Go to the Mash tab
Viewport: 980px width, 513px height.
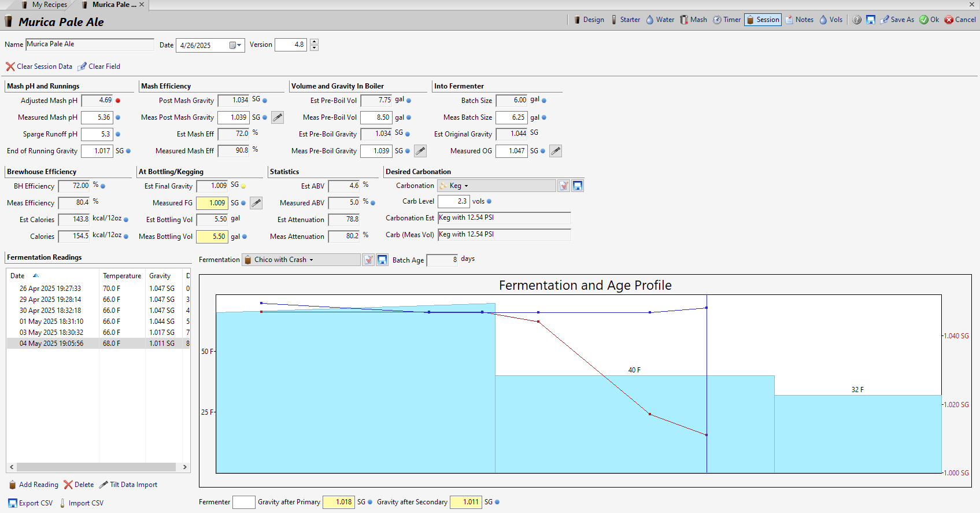[x=693, y=20]
